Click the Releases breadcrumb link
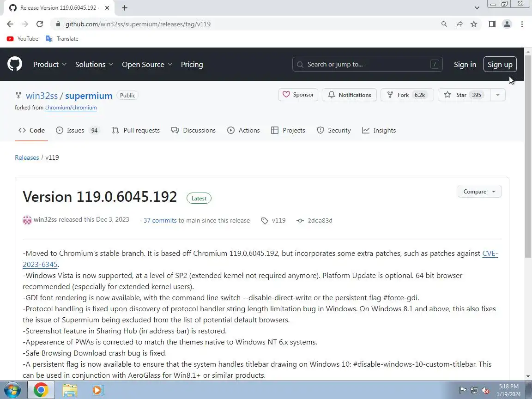The height and width of the screenshot is (399, 532). point(27,157)
